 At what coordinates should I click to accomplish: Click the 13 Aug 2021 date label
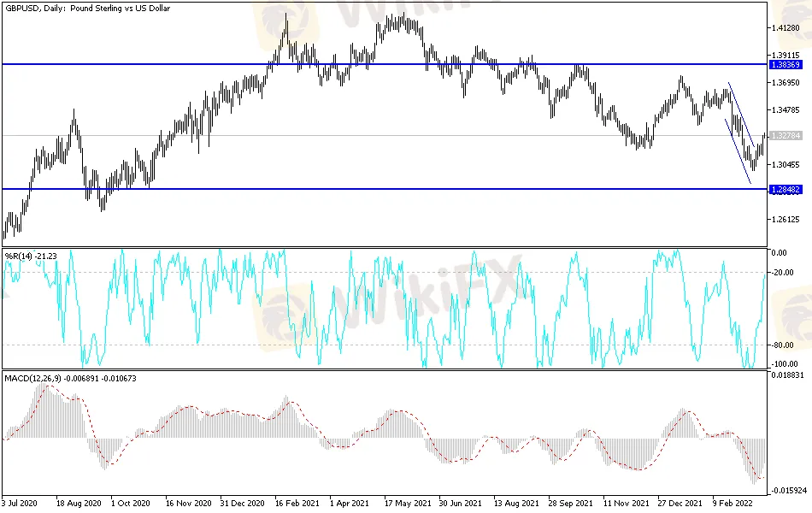(x=516, y=503)
